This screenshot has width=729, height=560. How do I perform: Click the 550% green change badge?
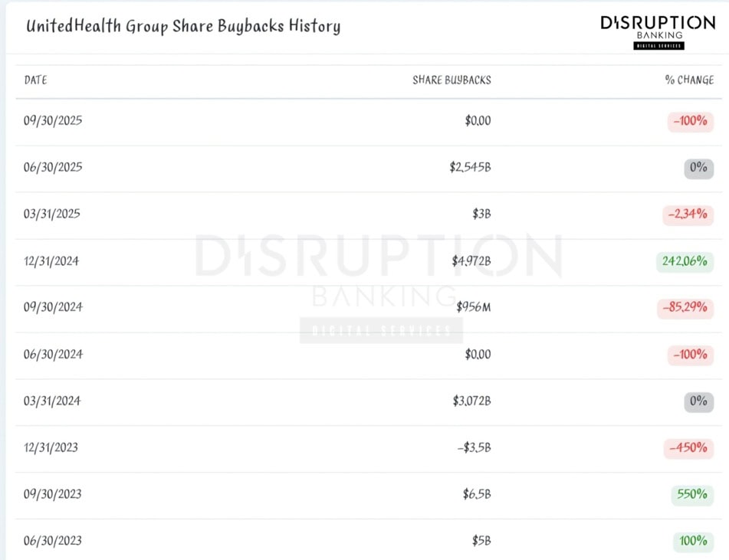coord(691,494)
